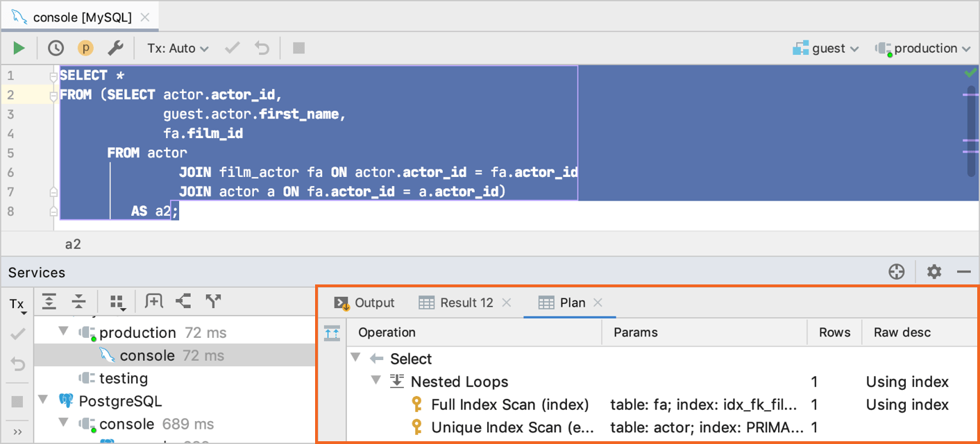Run the query with the green Execute button
This screenshot has height=444, width=980.
coord(19,48)
